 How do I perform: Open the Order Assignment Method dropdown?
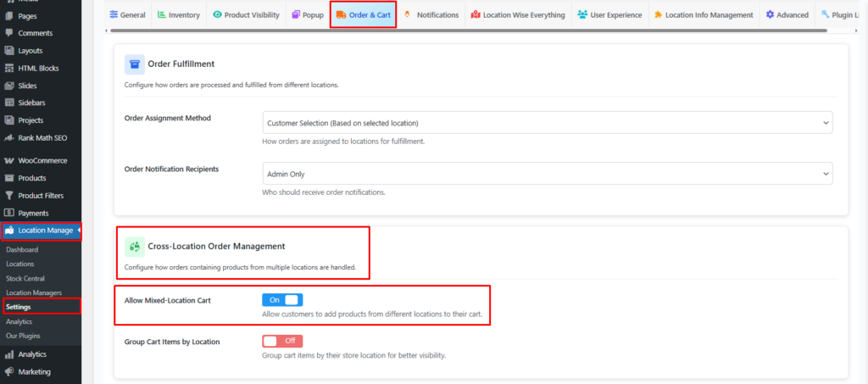coord(548,123)
